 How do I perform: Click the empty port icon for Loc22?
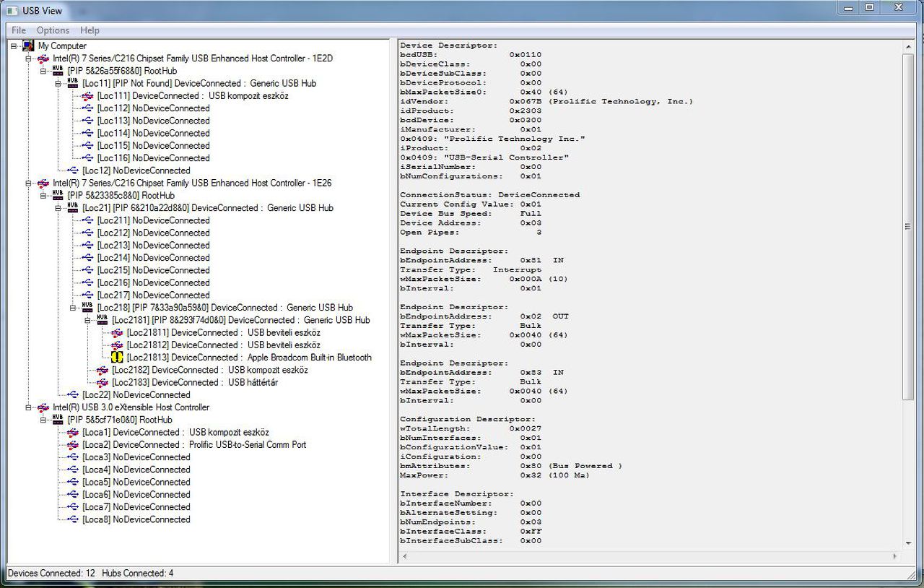tap(73, 395)
